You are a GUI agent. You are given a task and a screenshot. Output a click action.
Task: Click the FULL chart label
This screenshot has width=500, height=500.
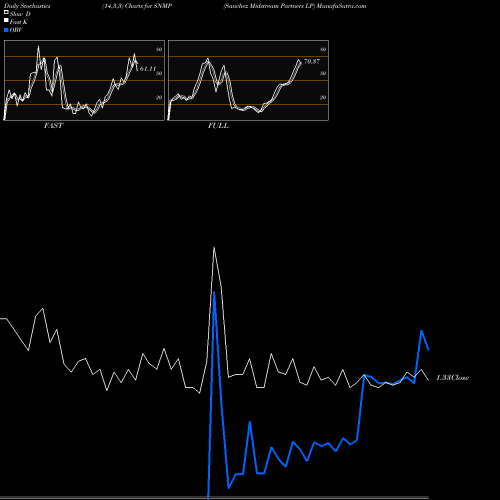click(x=218, y=126)
